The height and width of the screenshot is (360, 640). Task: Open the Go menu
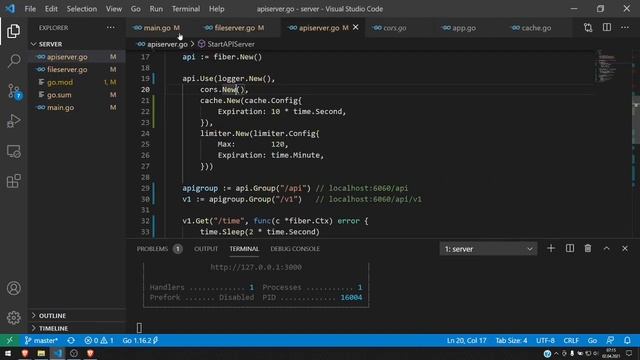point(136,9)
